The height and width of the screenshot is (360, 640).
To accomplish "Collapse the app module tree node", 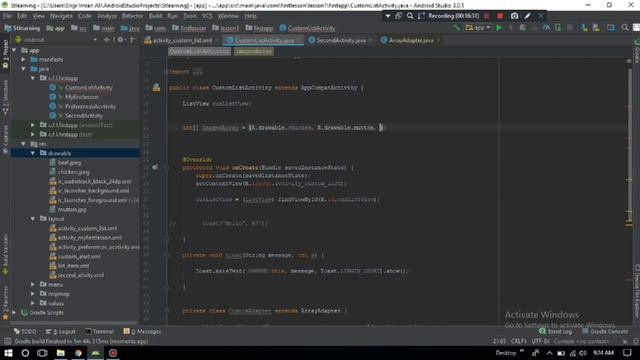I will 14,50.
